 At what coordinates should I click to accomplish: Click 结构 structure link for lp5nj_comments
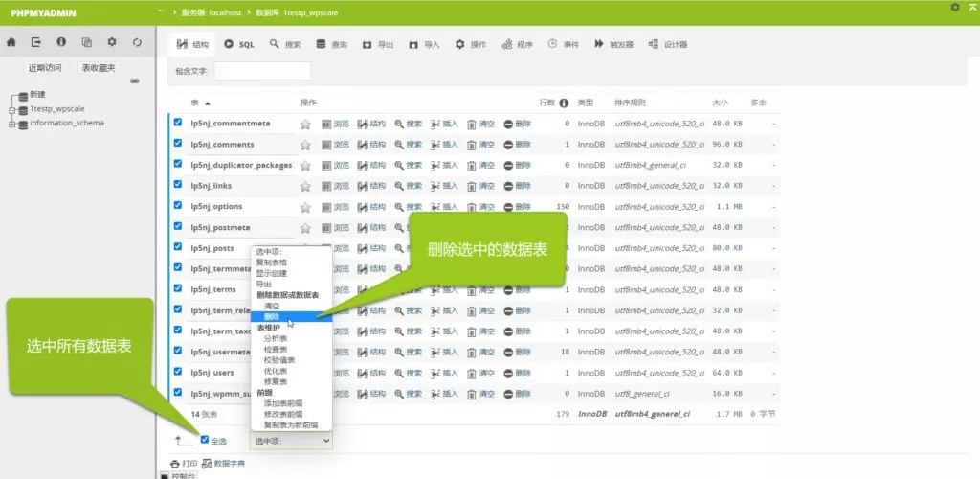(372, 145)
